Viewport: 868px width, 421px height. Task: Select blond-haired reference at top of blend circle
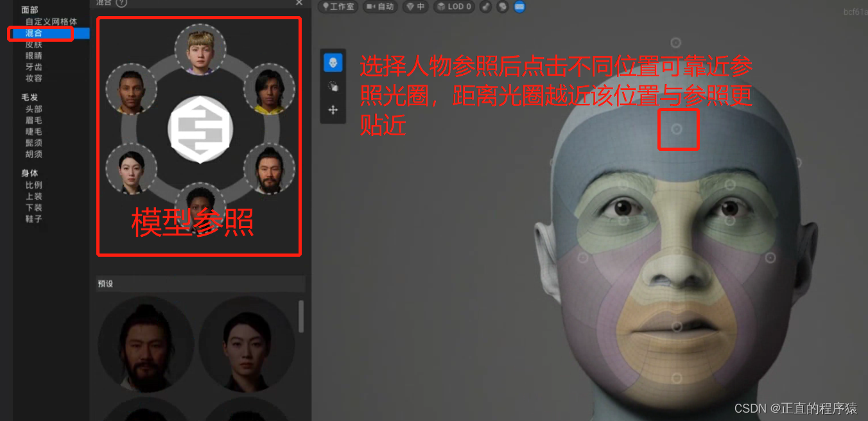(x=200, y=49)
